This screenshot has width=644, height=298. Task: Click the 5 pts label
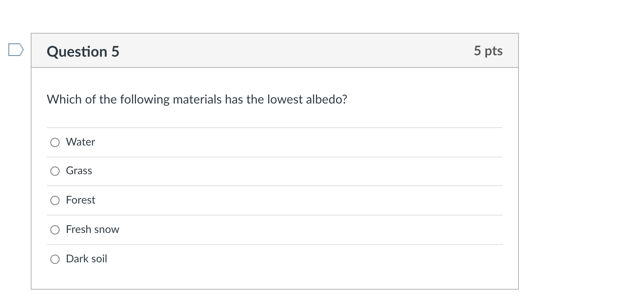point(489,51)
